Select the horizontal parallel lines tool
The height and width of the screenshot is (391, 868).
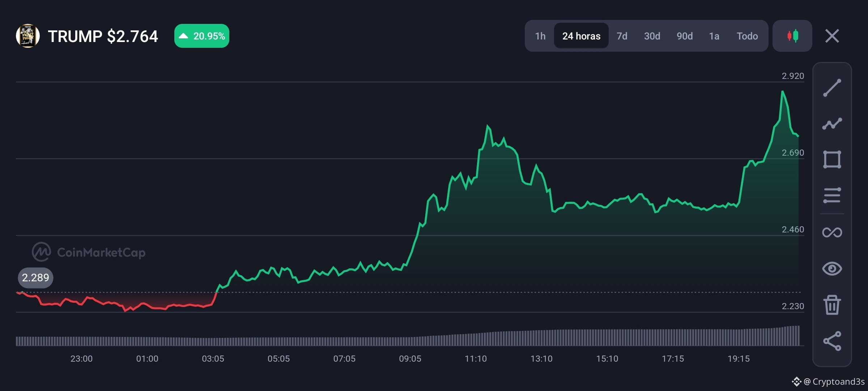[832, 195]
